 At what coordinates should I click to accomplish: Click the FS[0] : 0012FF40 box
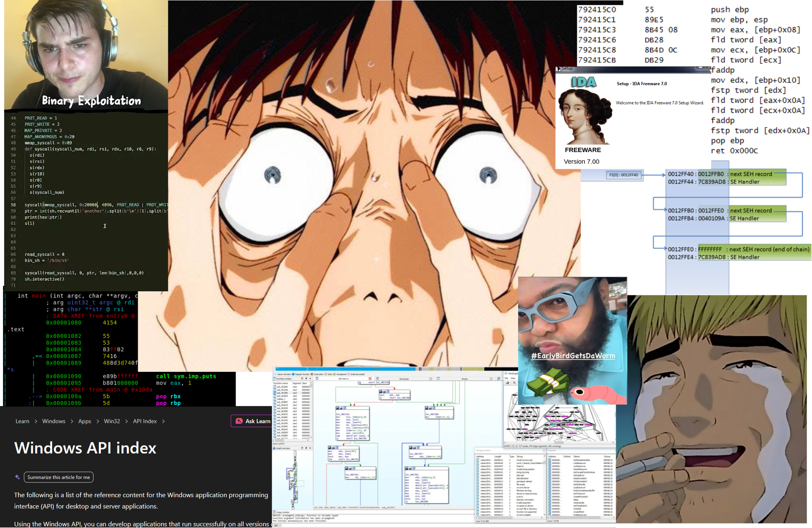624,175
